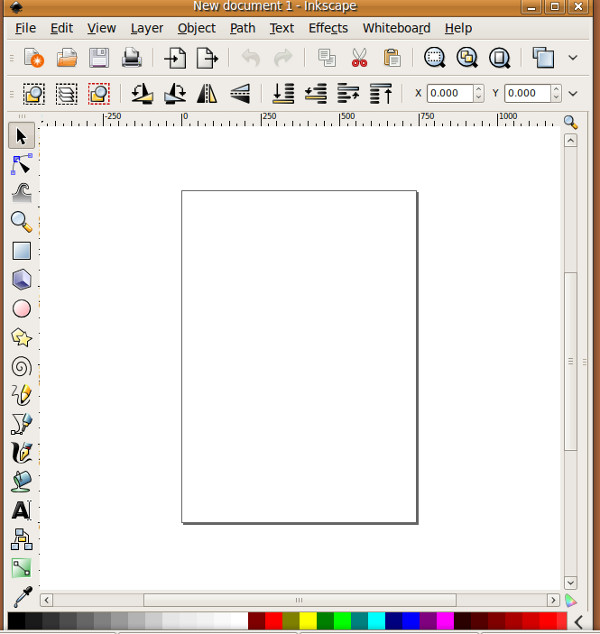
Task: Lower selection to bottom
Action: 283,94
